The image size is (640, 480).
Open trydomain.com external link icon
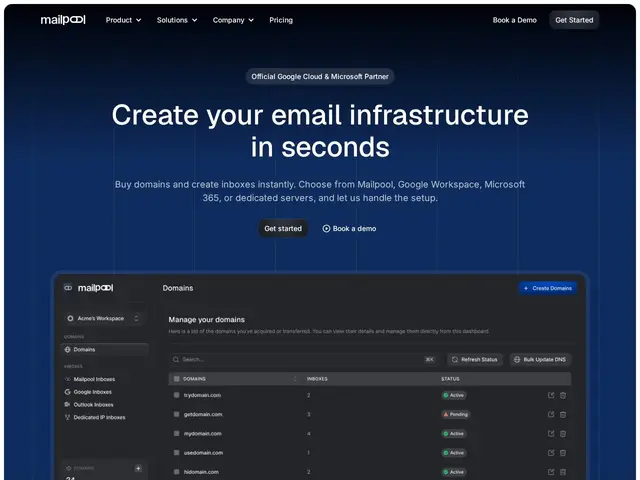pyautogui.click(x=551, y=395)
